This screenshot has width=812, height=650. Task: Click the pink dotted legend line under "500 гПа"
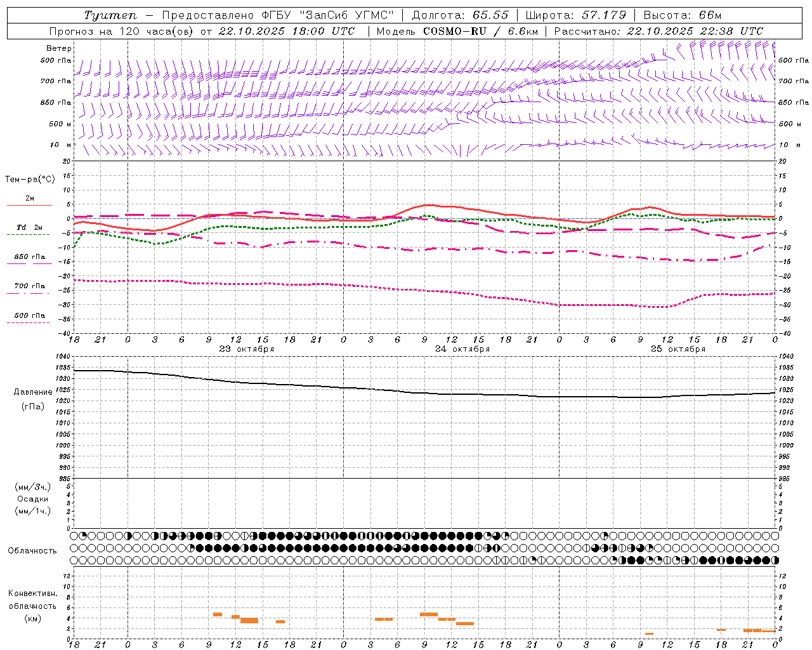[29, 323]
